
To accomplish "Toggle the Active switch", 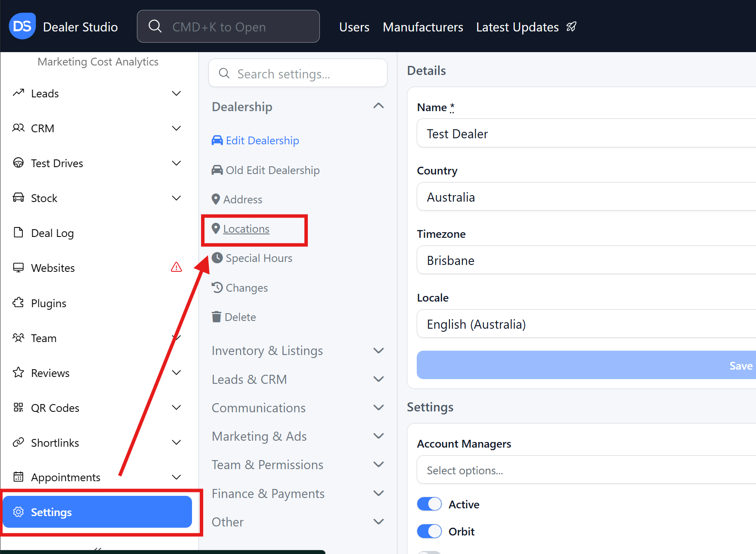I will pyautogui.click(x=429, y=504).
